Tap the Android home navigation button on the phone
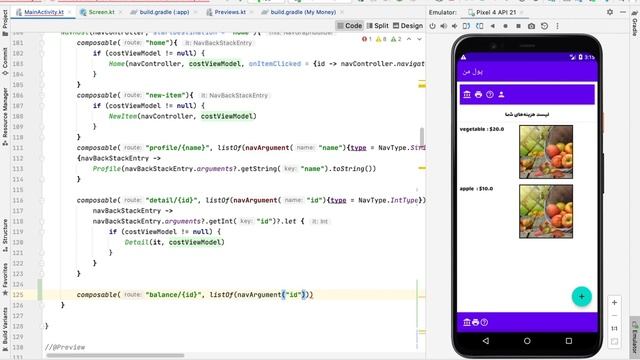Image resolution: width=640 pixels, height=360 pixels. (x=527, y=340)
